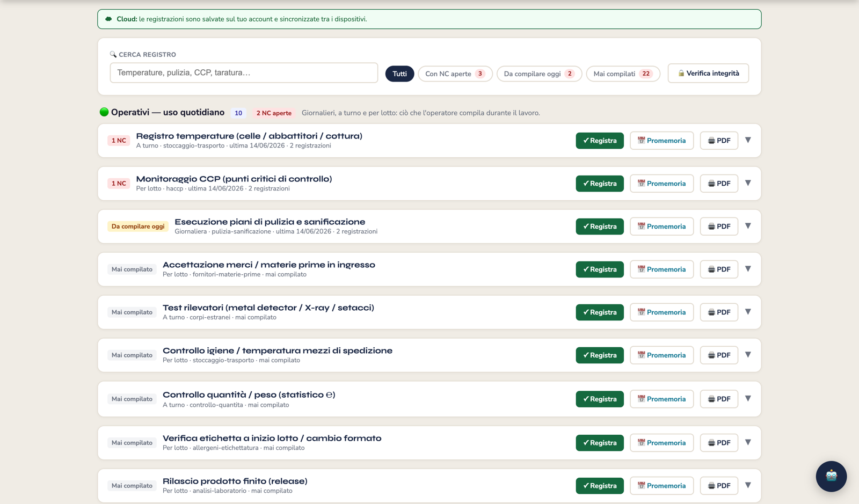Filter by Mai compilati

pos(623,74)
